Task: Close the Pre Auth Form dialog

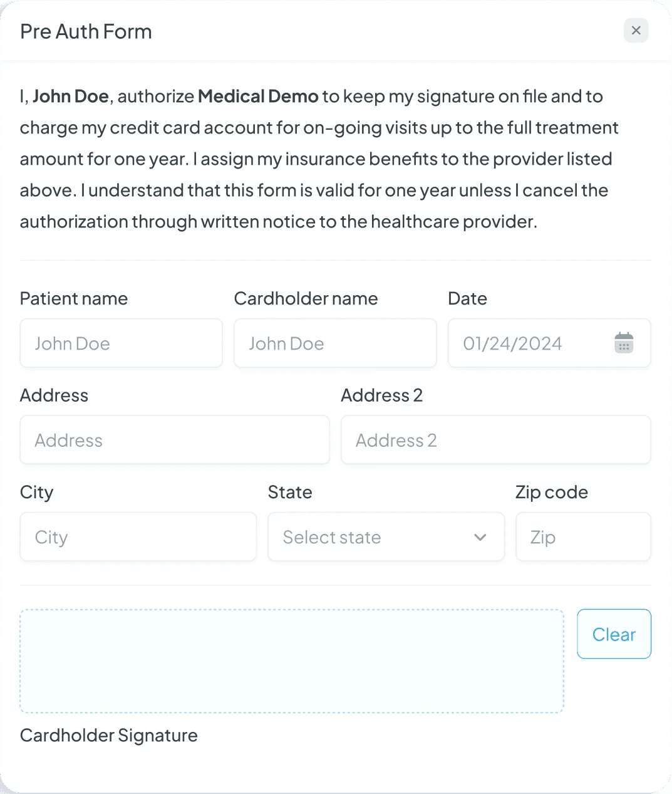Action: 636,31
